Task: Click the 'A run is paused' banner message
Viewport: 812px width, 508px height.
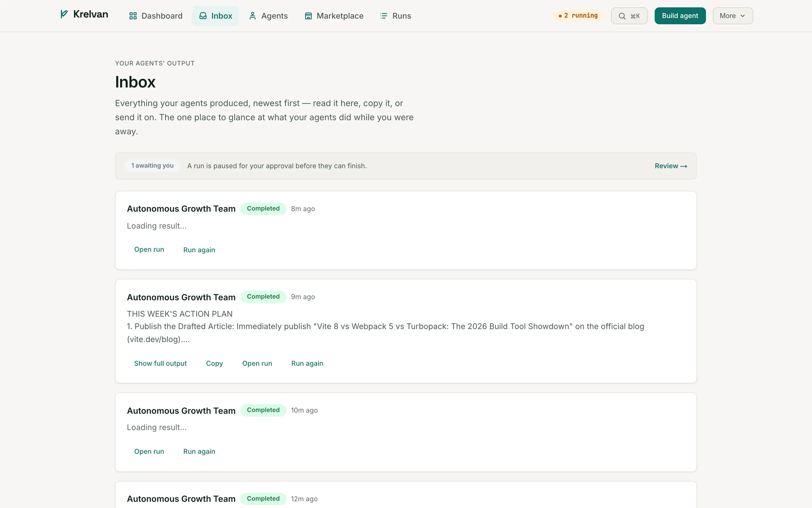Action: 277,166
